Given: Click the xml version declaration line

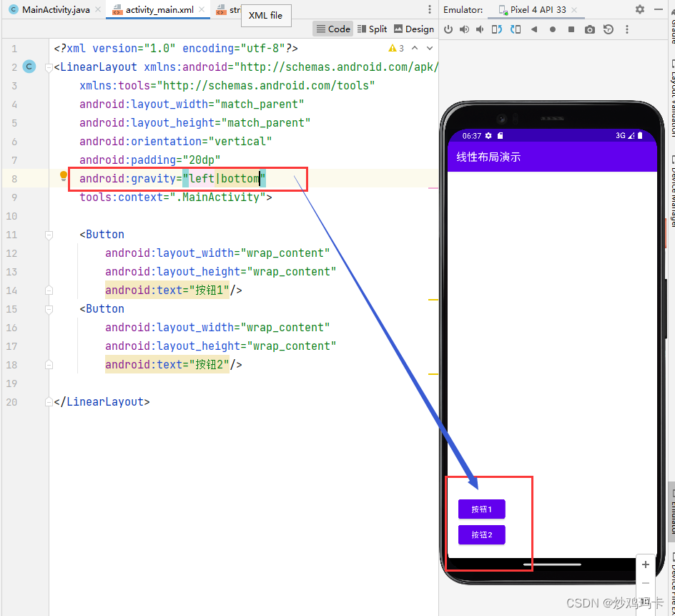Looking at the screenshot, I should coord(176,48).
